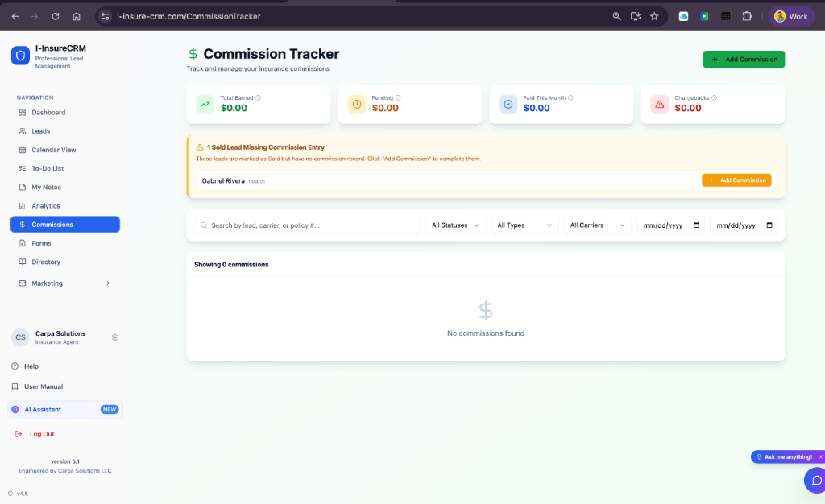Screen dimensions: 825x504
Task: Click the browser zoom magnifier icon
Action: [616, 16]
